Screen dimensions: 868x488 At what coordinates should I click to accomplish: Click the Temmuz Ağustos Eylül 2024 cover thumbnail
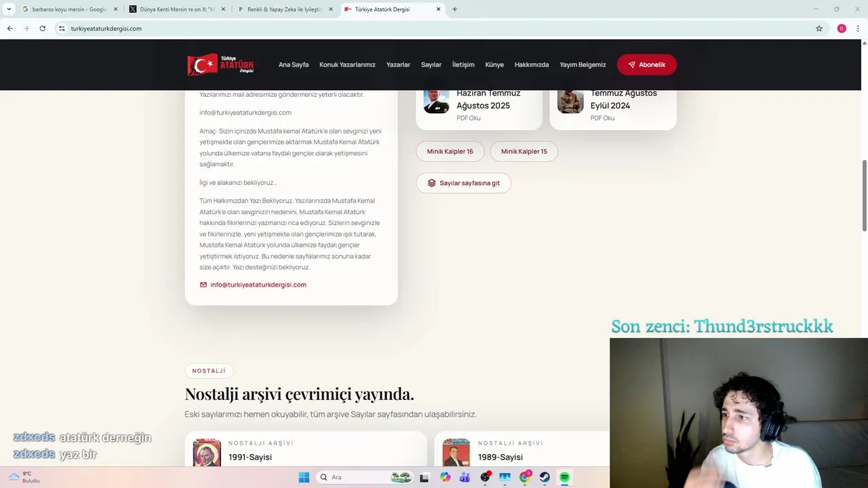pyautogui.click(x=570, y=102)
